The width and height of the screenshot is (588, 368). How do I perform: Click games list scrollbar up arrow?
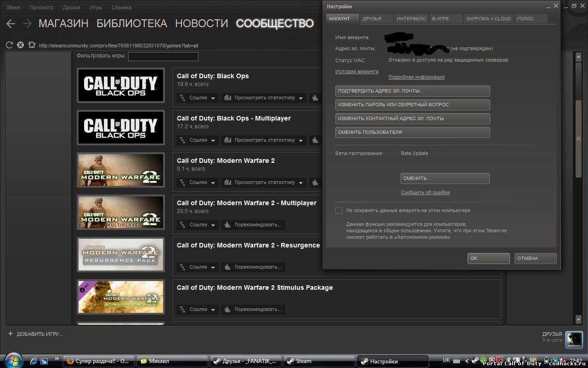578,57
